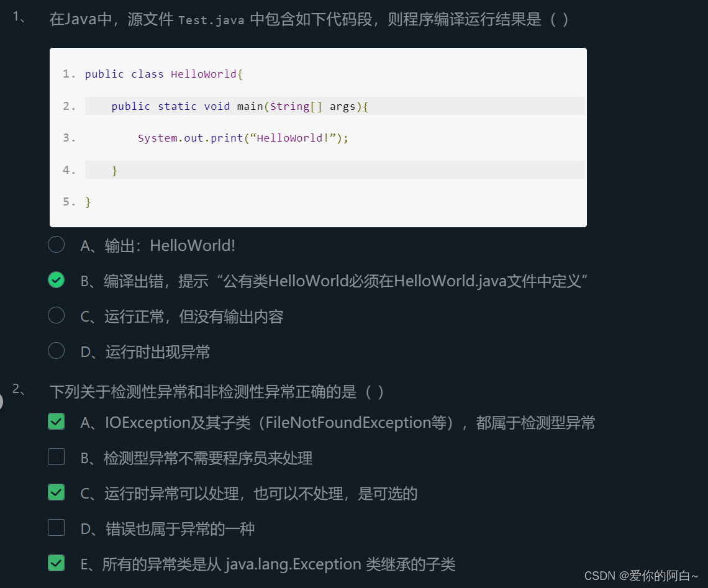This screenshot has height=588, width=708.
Task: Click the Test.java filename in question 1
Action: coord(211,20)
